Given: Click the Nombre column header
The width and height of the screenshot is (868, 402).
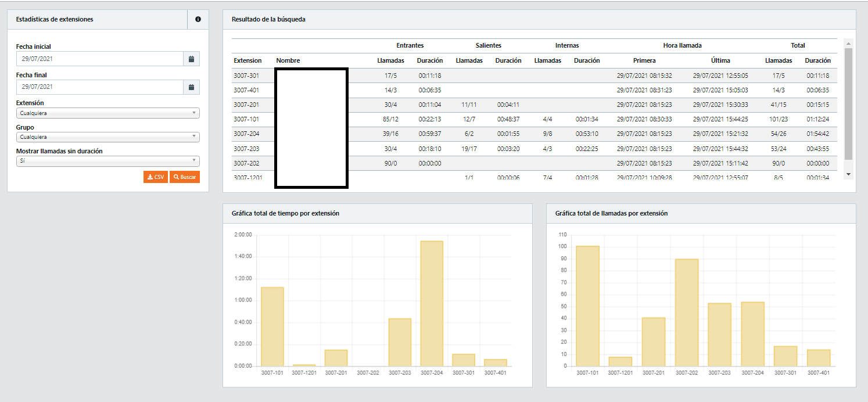Looking at the screenshot, I should point(288,60).
